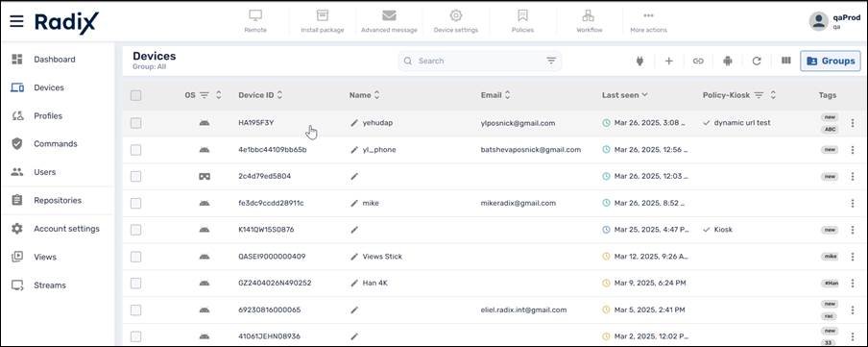This screenshot has height=347, width=868.
Task: Open search filter options icon
Action: tap(551, 61)
